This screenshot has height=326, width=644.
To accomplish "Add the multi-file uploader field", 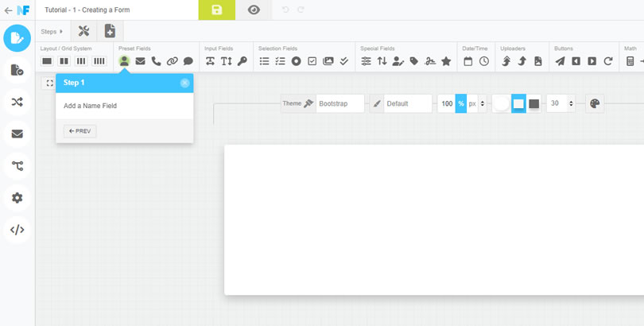I will coord(506,61).
